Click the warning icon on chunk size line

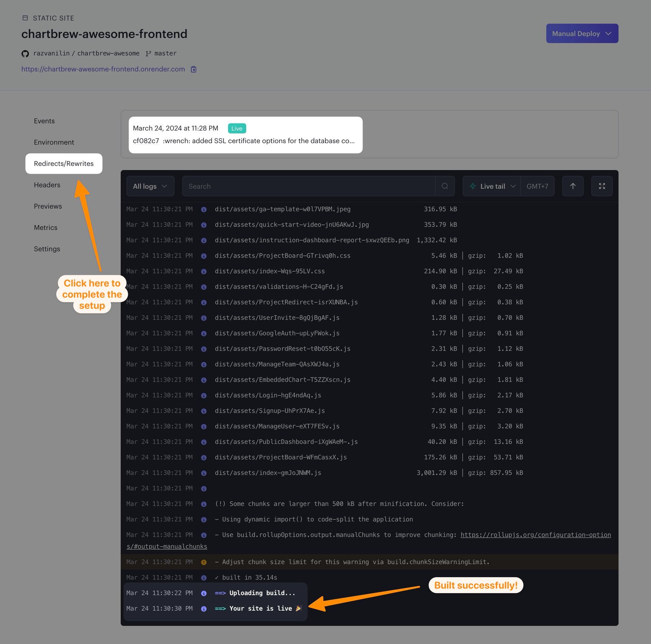coord(204,562)
